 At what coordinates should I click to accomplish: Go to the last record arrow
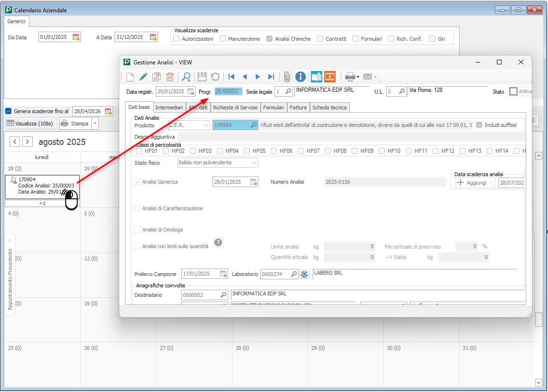(x=271, y=77)
